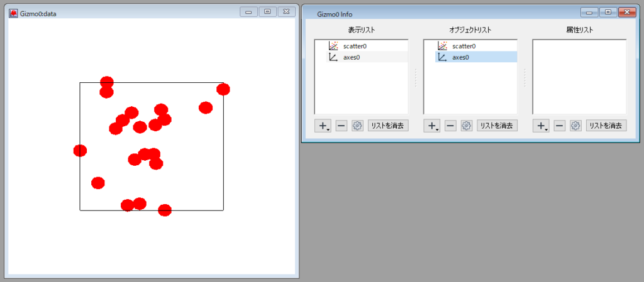Viewport: 644px width, 282px height.
Task: Click the Gizmo0:data window title bar icon
Action: point(13,13)
